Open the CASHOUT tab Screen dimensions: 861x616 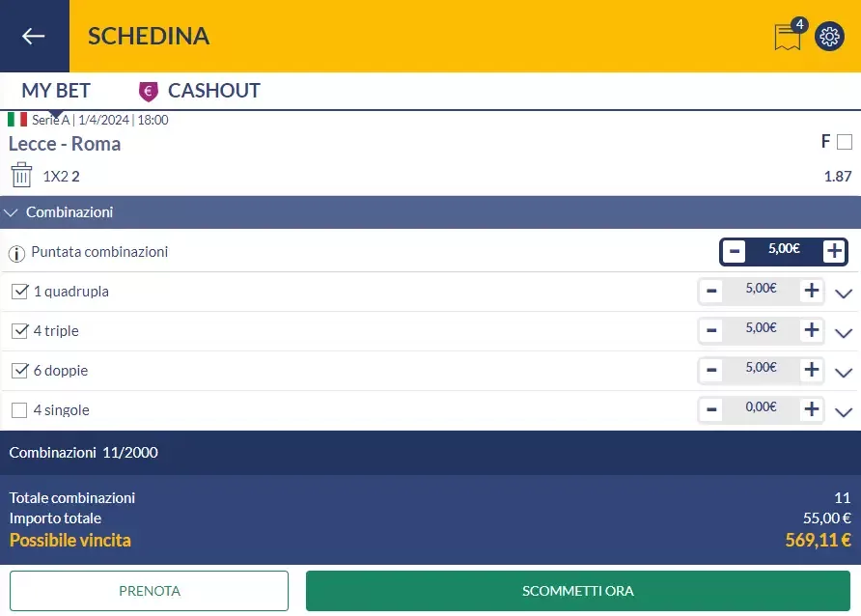point(213,90)
